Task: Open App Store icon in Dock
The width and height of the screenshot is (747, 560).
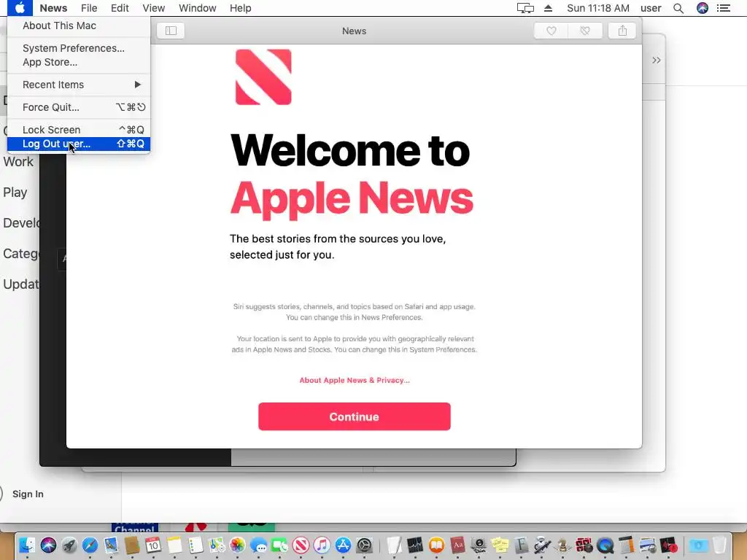Action: pyautogui.click(x=343, y=545)
